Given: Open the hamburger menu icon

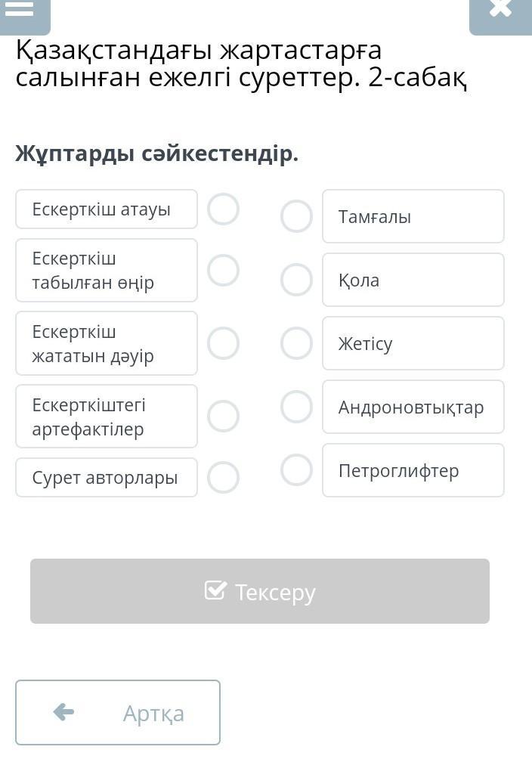Looking at the screenshot, I should coord(20,9).
